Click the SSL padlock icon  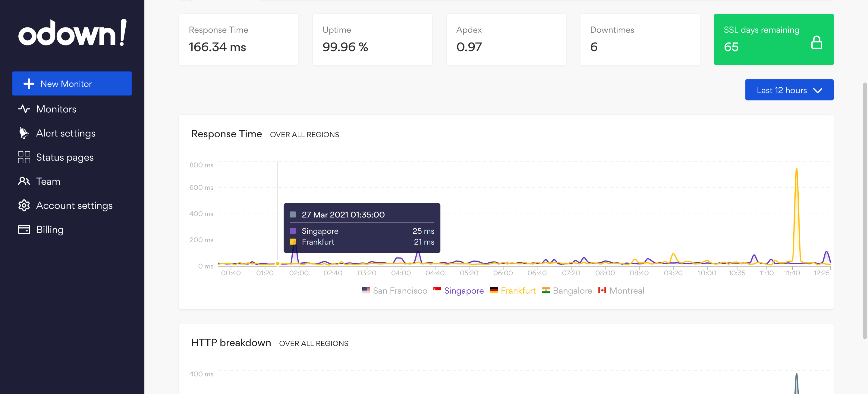(816, 43)
